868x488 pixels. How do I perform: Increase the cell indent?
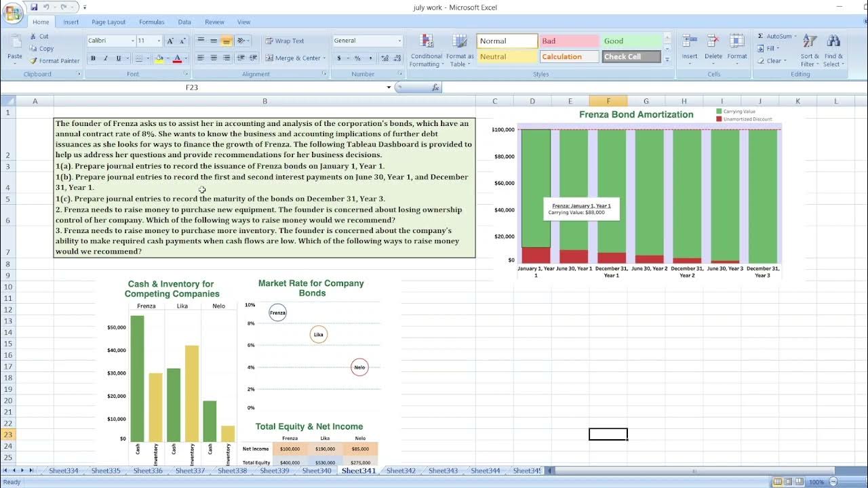point(253,58)
